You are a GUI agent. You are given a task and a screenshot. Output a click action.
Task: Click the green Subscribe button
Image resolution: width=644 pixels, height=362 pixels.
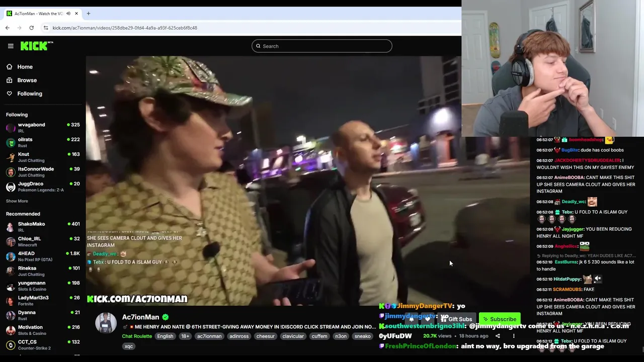click(x=500, y=319)
